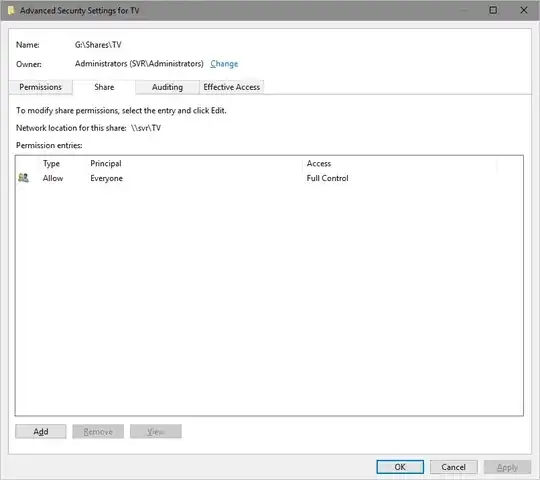Screen dimensions: 540x480
Task: Switch to the Permissions tab
Action: (41, 87)
